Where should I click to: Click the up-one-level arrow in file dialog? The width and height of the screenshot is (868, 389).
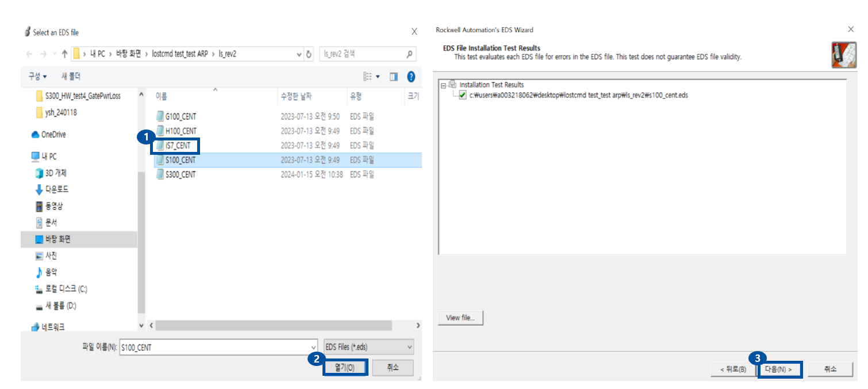point(64,54)
